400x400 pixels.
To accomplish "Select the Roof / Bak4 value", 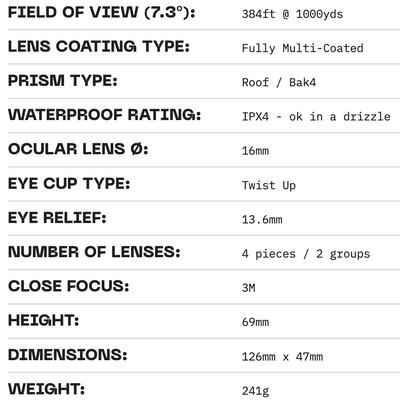I will (279, 82).
